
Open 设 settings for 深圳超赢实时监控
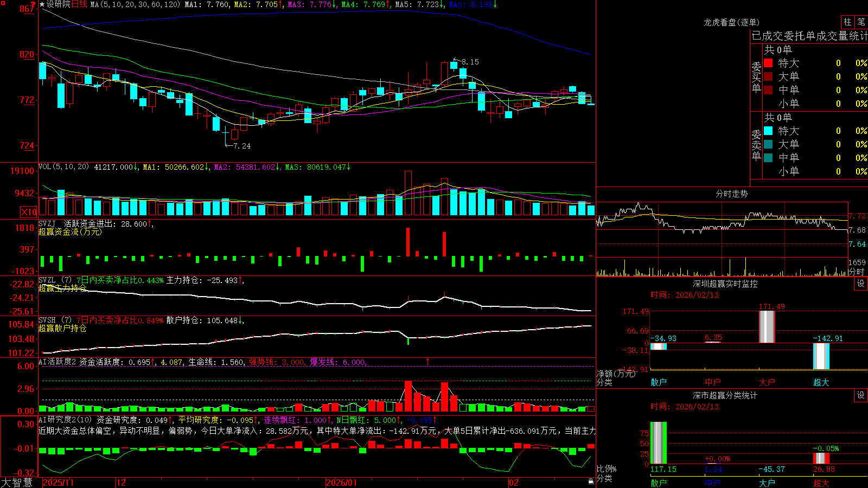tap(860, 284)
